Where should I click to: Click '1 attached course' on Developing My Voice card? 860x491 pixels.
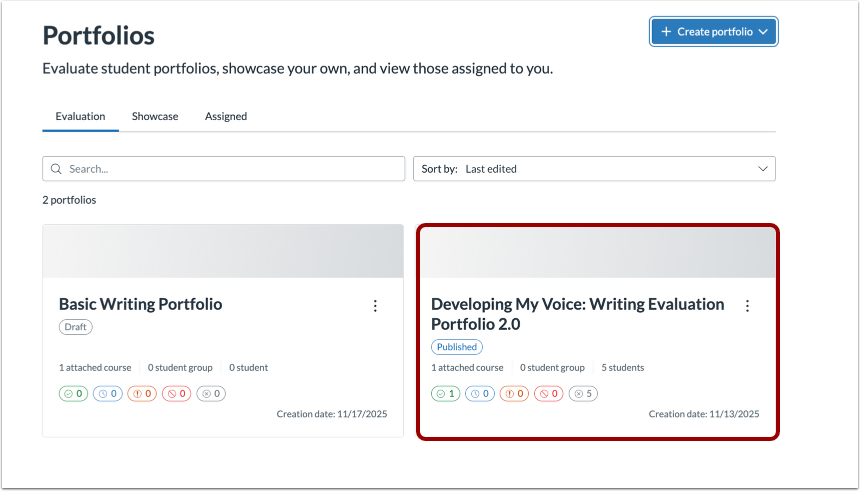467,368
